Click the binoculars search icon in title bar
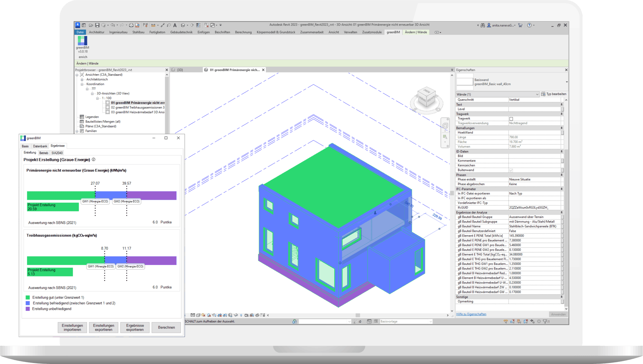This screenshot has width=643, height=364. (x=483, y=25)
